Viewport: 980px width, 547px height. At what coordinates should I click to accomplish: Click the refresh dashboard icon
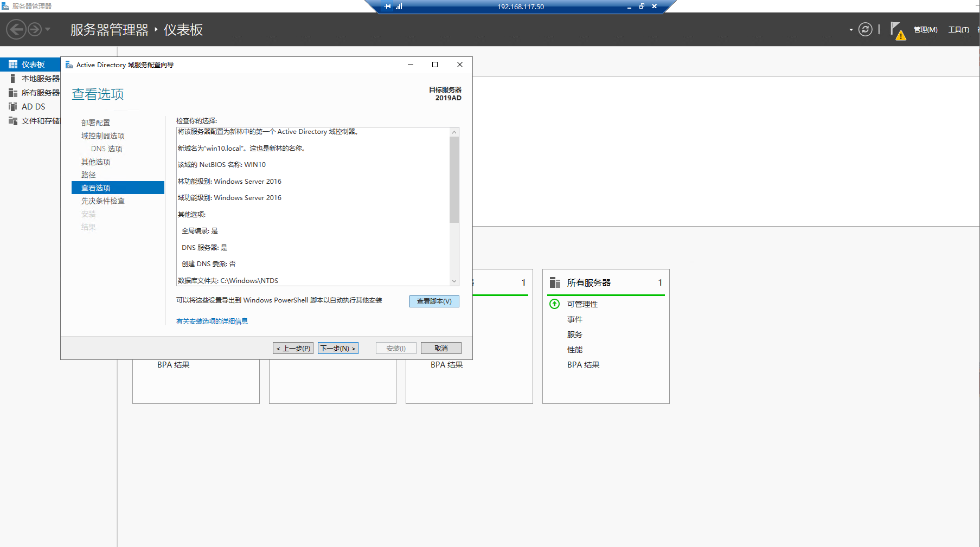pos(865,29)
